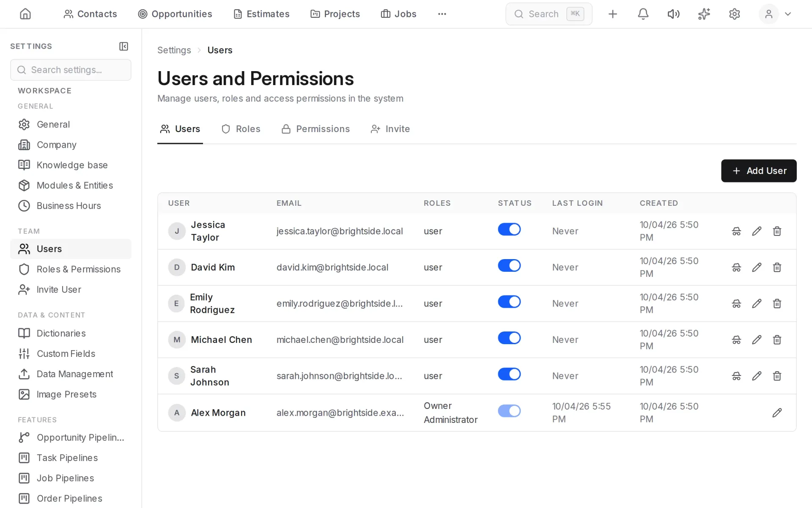Screen dimensions: 812x508
Task: Open Custom Fields settings
Action: [x=71, y=353]
